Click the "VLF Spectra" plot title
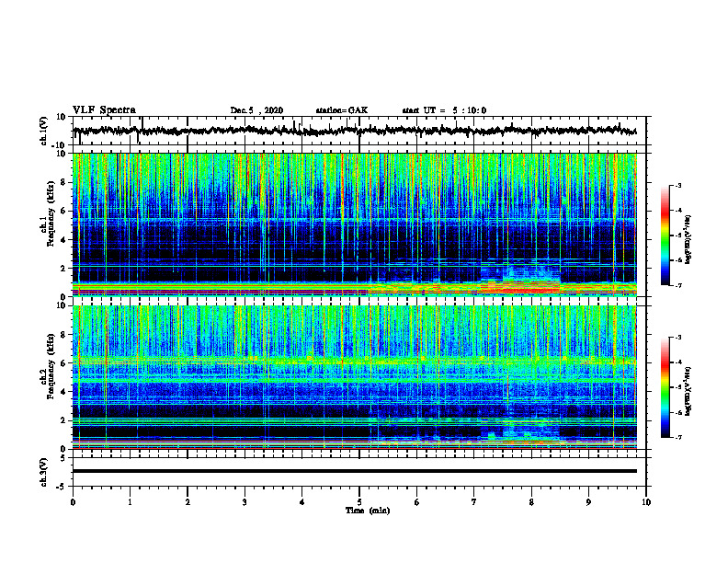The height and width of the screenshot is (563, 728). (104, 110)
